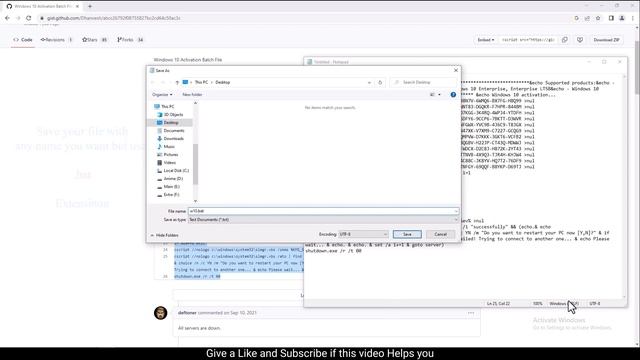Open dialog help via blue question icon
Image resolution: width=640 pixels, height=360 pixels.
pyautogui.click(x=453, y=95)
